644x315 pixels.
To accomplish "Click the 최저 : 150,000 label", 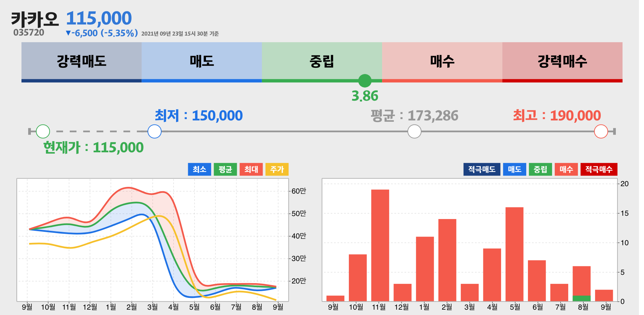I will [x=199, y=116].
